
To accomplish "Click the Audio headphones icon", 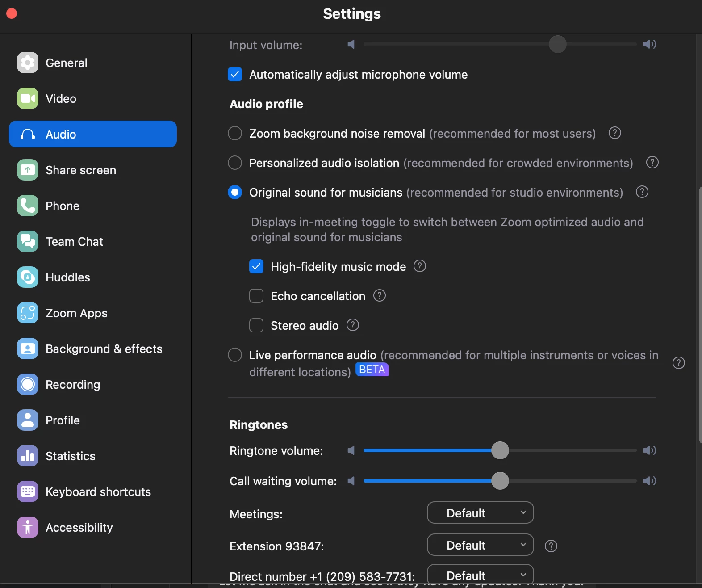I will point(28,134).
